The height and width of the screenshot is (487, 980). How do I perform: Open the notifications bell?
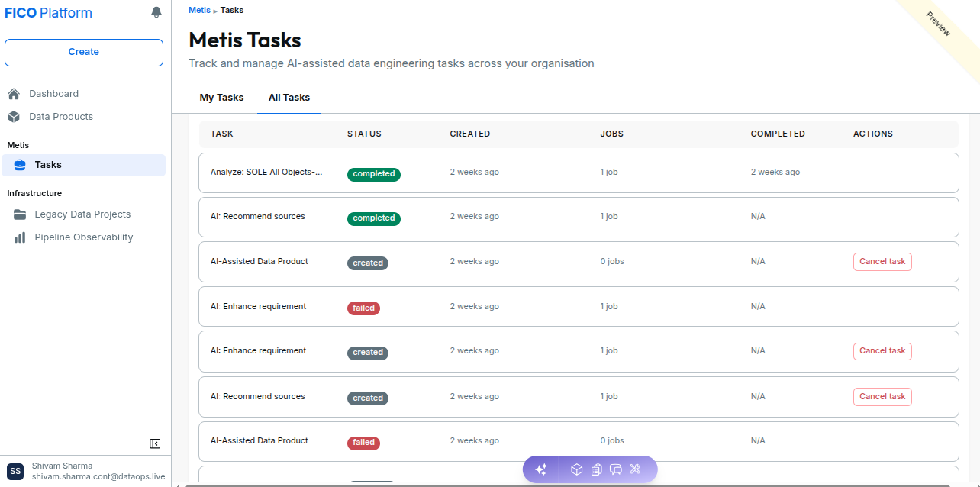click(156, 12)
